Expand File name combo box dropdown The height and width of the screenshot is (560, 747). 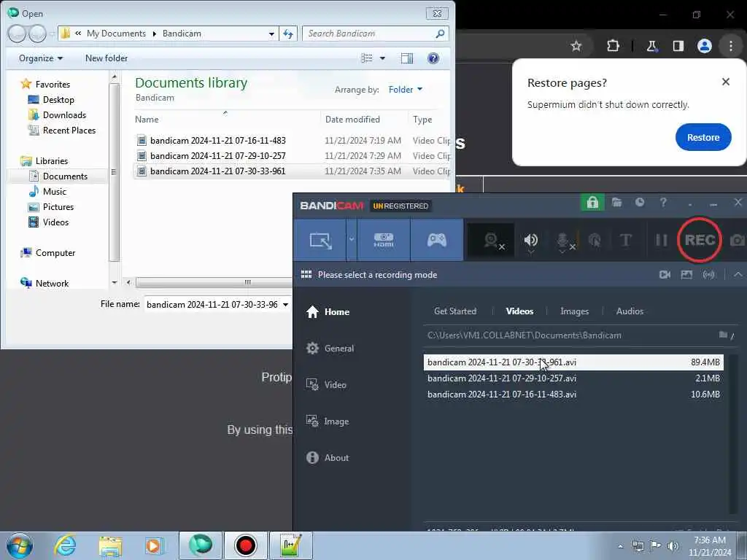(285, 305)
